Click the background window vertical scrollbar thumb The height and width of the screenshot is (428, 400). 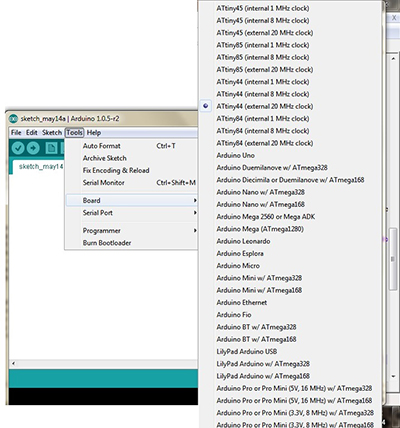[x=393, y=259]
